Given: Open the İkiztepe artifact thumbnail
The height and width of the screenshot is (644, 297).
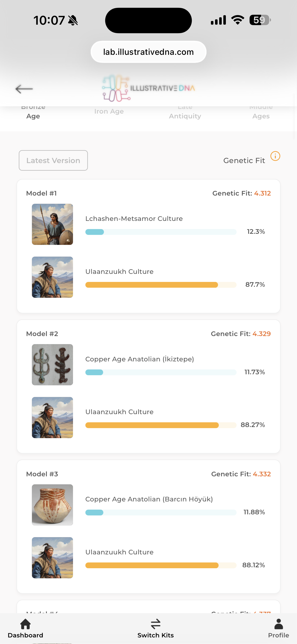Looking at the screenshot, I should 52,365.
